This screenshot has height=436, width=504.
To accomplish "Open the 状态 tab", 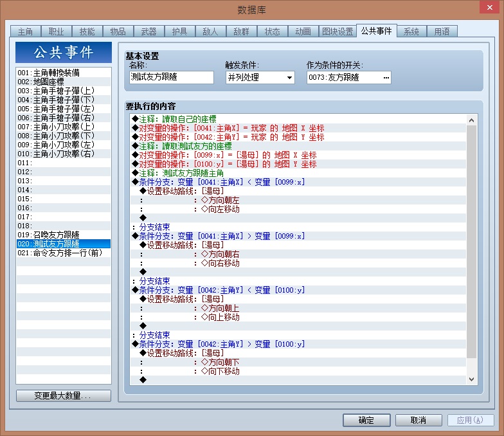I will coord(273,32).
